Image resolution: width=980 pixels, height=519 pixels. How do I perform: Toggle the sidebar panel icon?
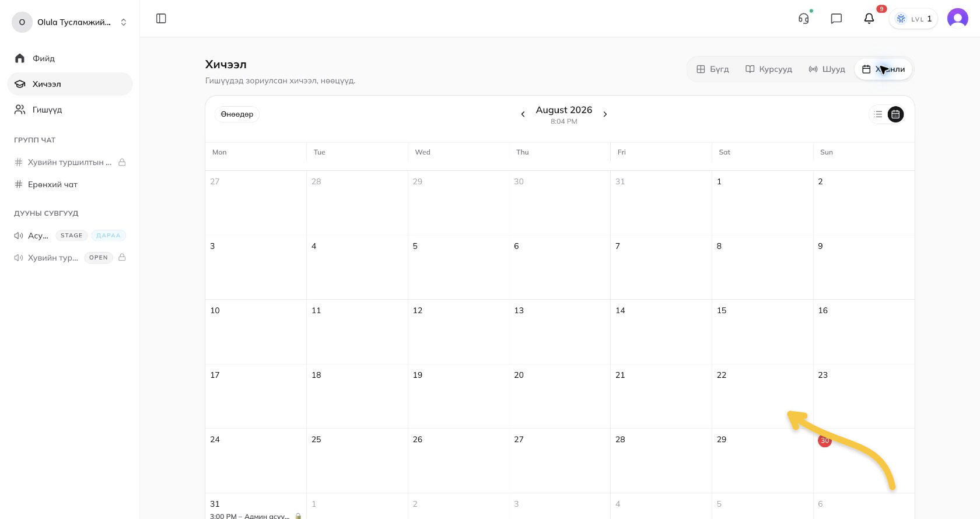pyautogui.click(x=162, y=19)
